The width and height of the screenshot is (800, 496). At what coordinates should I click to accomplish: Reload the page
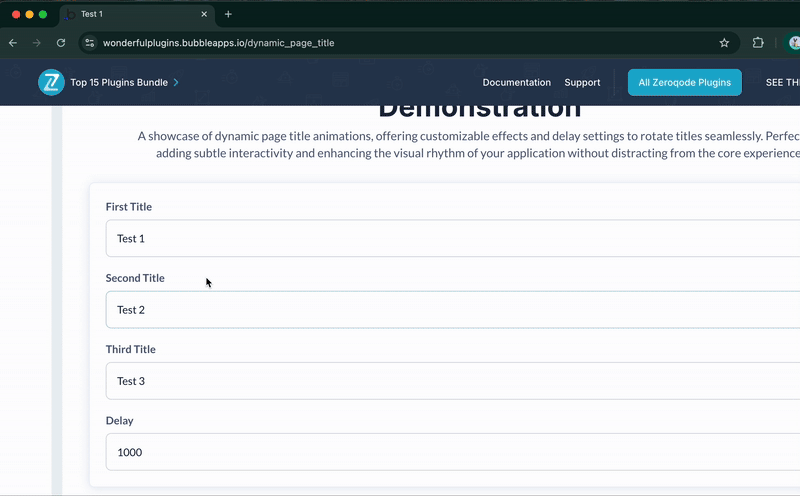[x=61, y=43]
